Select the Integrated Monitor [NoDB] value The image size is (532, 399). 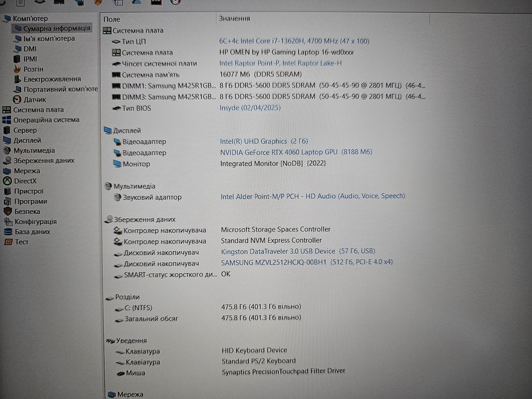273,164
